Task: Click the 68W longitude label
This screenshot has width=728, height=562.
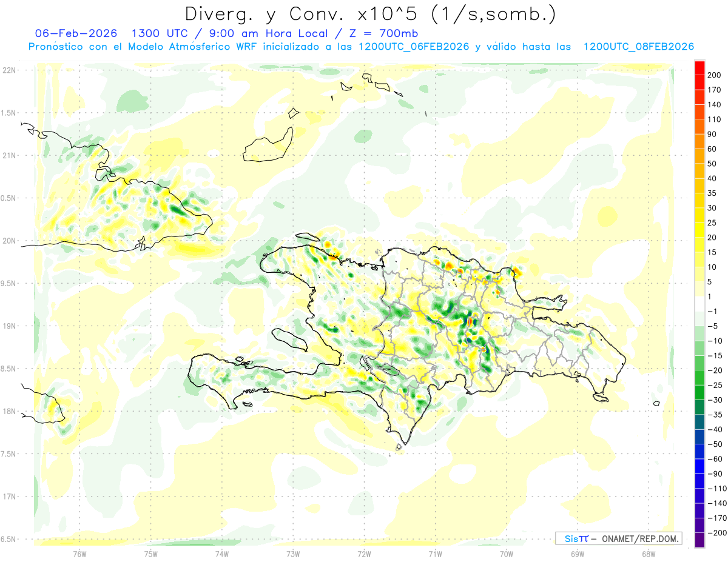Action: pos(649,553)
